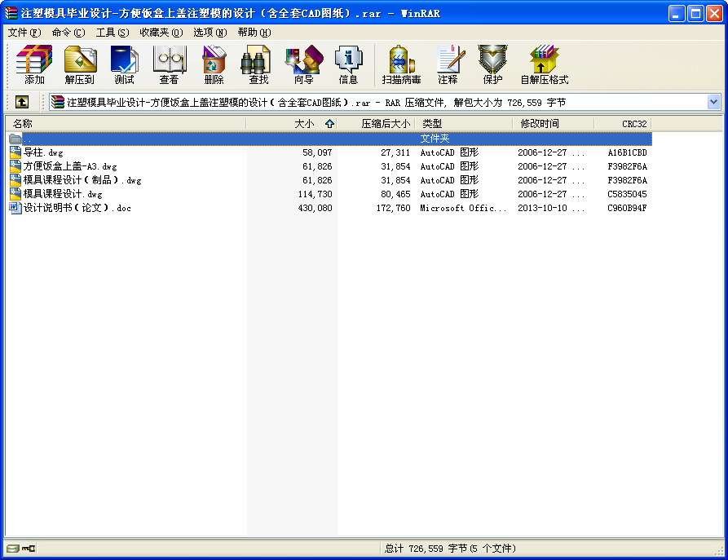The image size is (728, 560).
Task: Click the 删除 (Delete) toolbar icon
Action: tap(214, 65)
